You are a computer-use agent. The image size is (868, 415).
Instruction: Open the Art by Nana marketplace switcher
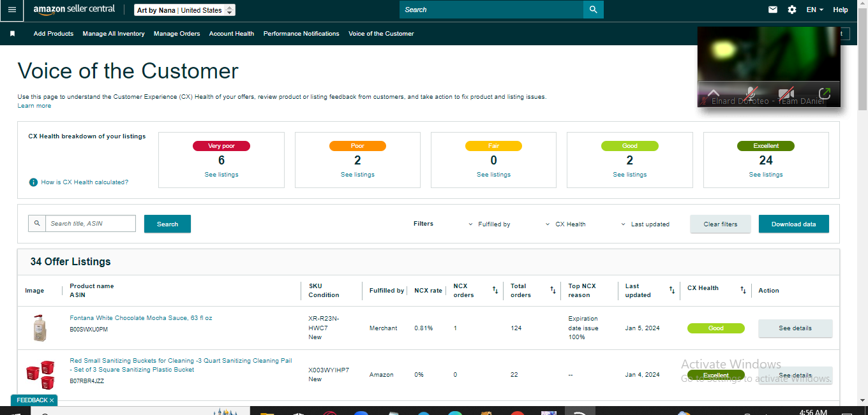(x=185, y=10)
